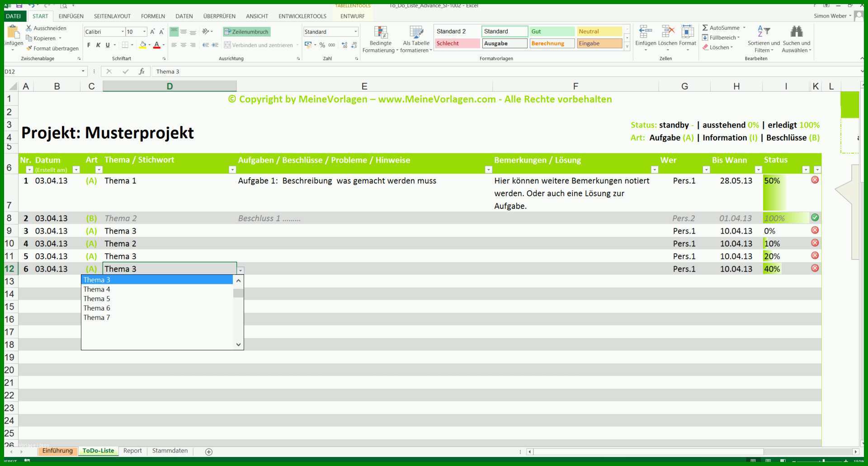This screenshot has width=868, height=466.
Task: Toggle underline formatting U
Action: click(x=108, y=45)
